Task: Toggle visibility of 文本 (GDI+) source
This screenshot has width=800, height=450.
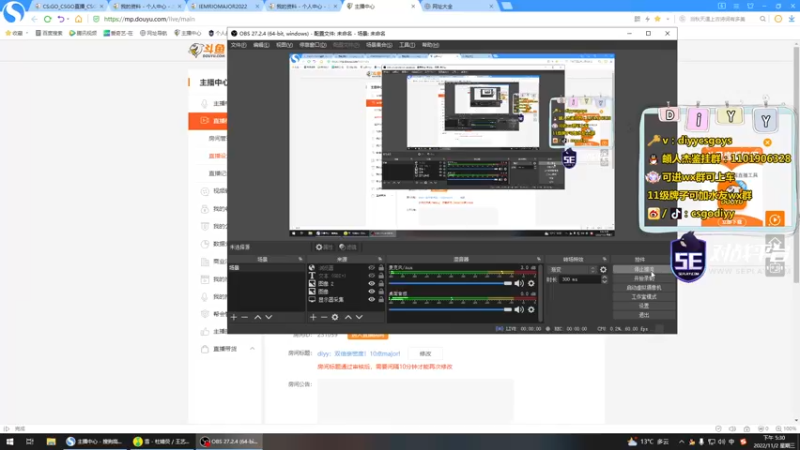Action: click(371, 276)
